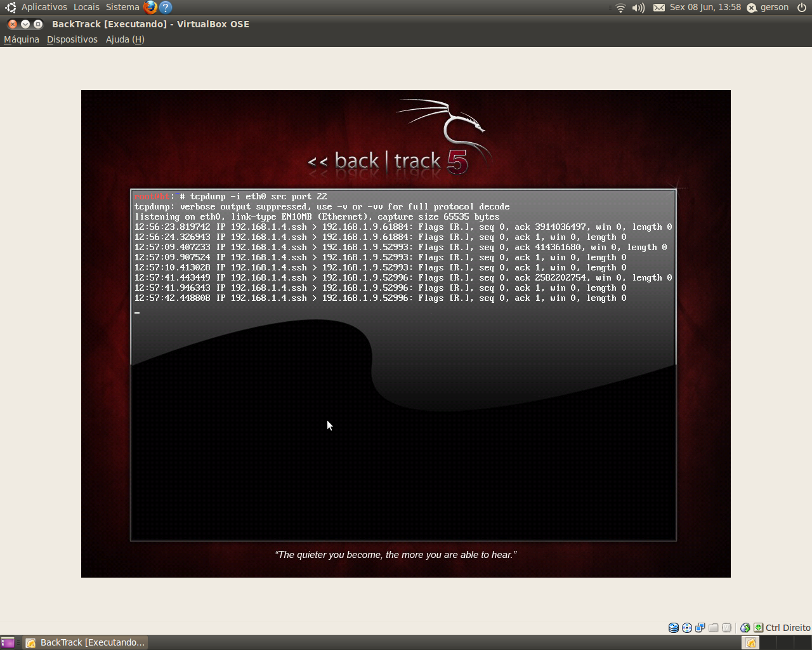Screen dimensions: 812x650
Task: Open the gerson user status menu
Action: point(768,7)
